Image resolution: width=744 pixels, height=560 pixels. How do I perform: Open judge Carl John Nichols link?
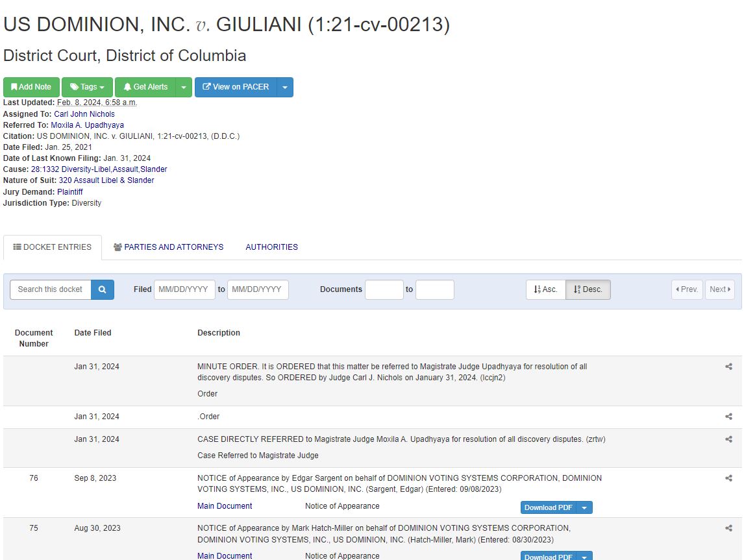84,114
